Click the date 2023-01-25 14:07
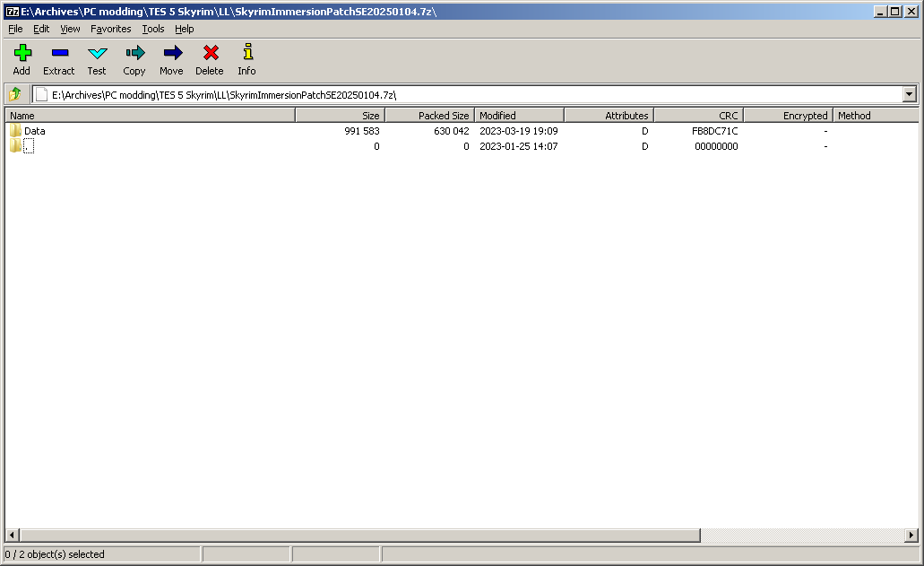Image resolution: width=924 pixels, height=566 pixels. (519, 146)
